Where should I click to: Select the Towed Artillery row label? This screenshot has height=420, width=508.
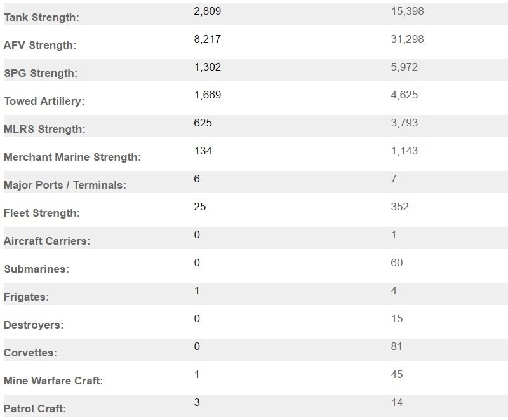click(44, 102)
